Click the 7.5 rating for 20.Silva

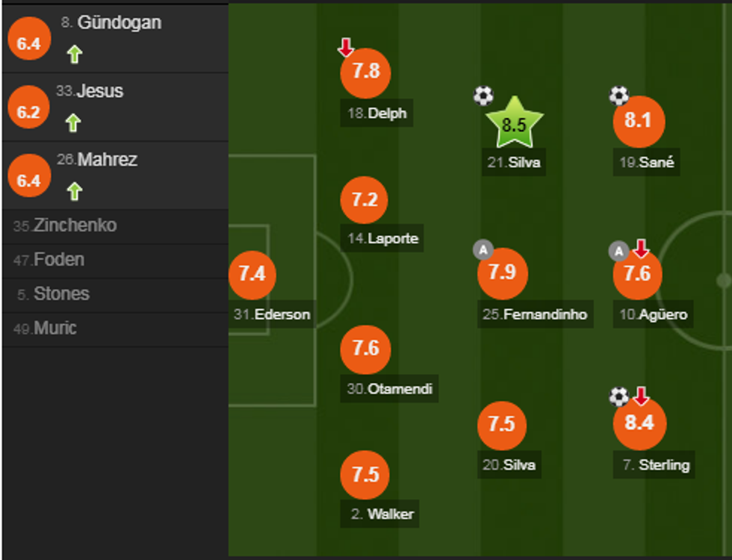click(x=502, y=424)
